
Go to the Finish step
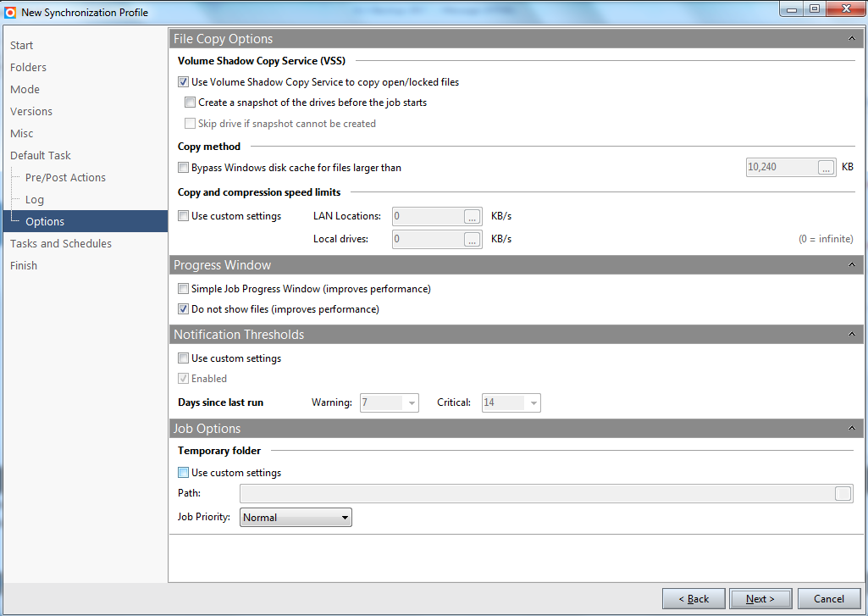coord(24,266)
